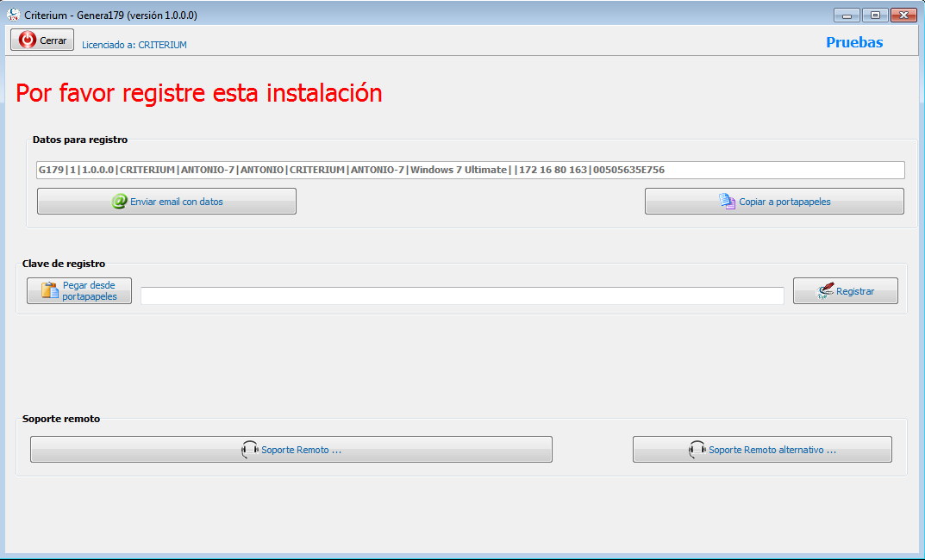This screenshot has height=560, width=925.
Task: Close the window with the X button
Action: pos(903,16)
